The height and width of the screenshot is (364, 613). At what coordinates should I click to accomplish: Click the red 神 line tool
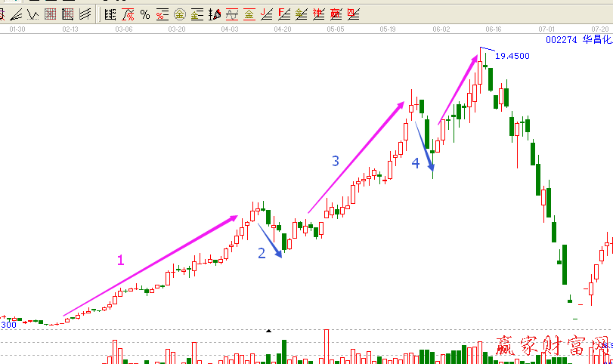coord(318,14)
